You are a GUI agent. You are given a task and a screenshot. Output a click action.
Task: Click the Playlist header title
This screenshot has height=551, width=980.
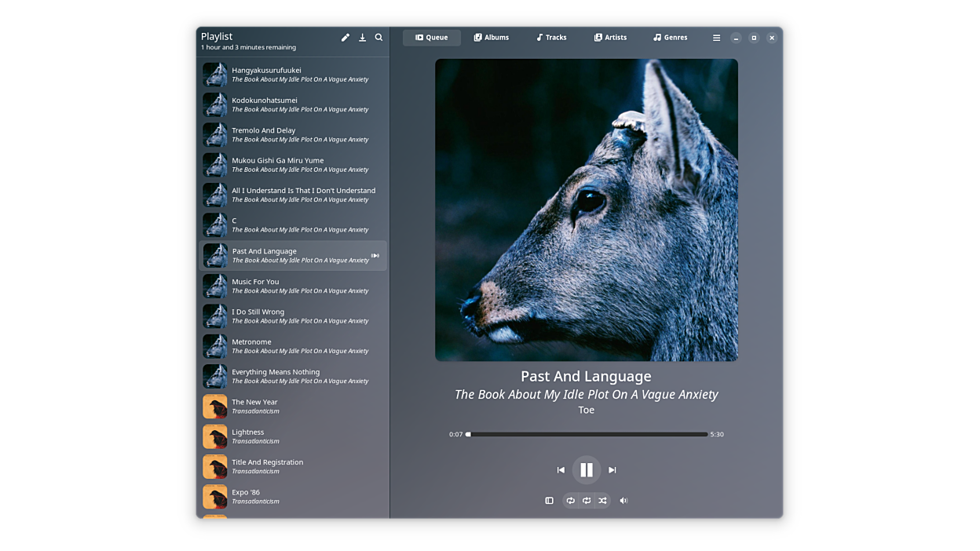tap(217, 36)
